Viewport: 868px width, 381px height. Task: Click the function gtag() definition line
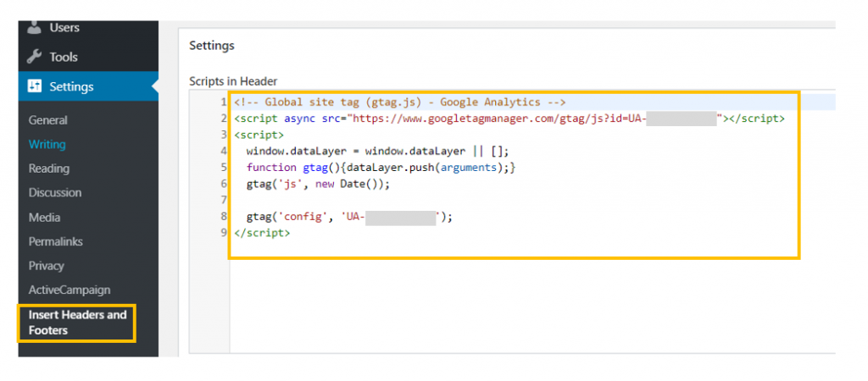pyautogui.click(x=381, y=168)
